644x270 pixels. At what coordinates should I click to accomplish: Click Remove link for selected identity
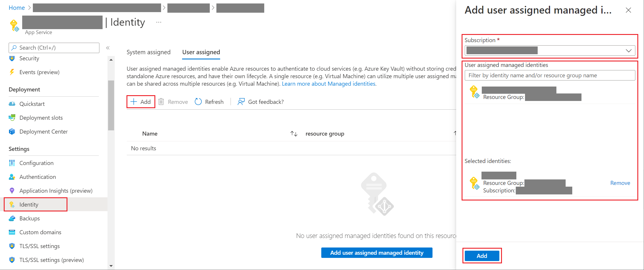[620, 183]
